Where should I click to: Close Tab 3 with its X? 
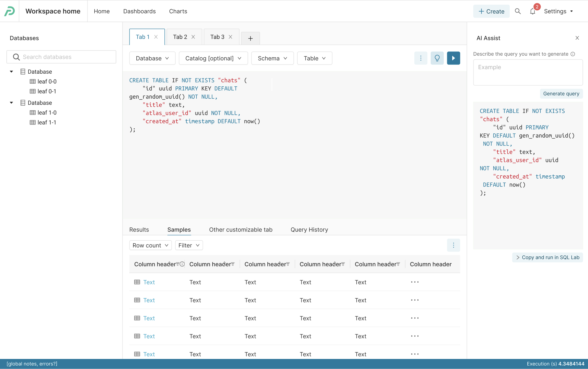click(x=230, y=37)
